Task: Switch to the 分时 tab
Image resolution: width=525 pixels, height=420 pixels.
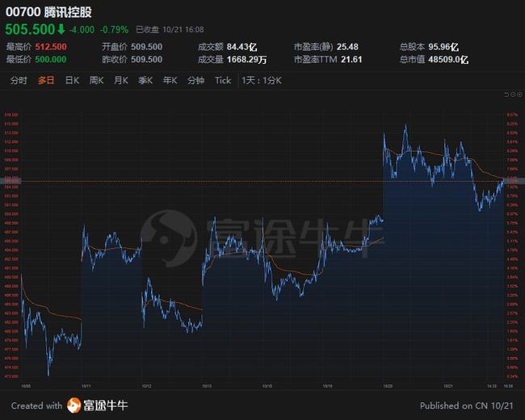Action: 19,81
